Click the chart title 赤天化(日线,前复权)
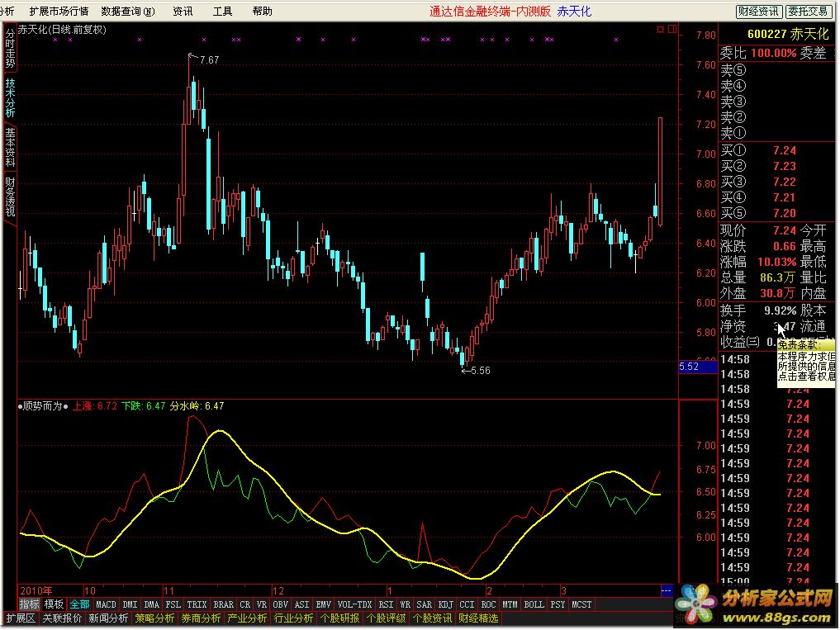The image size is (840, 630). point(62,30)
